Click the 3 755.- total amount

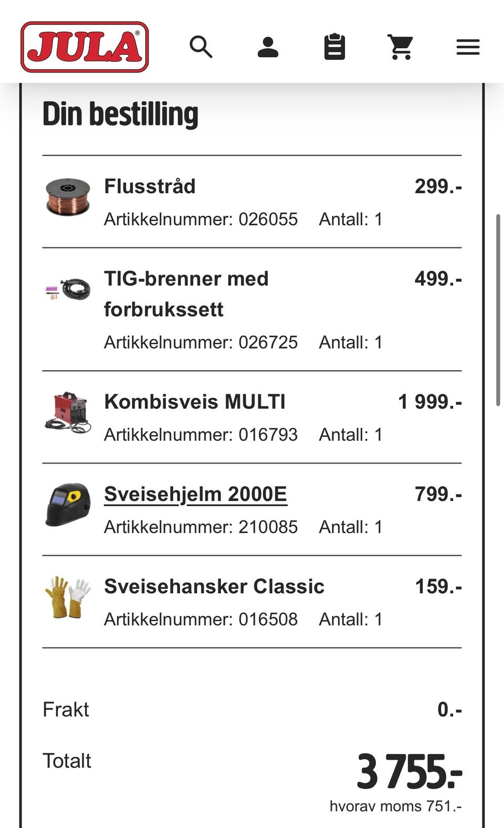coord(409,771)
